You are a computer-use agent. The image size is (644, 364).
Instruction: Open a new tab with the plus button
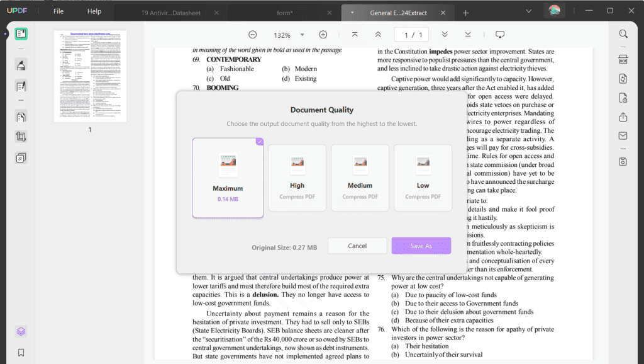click(465, 13)
